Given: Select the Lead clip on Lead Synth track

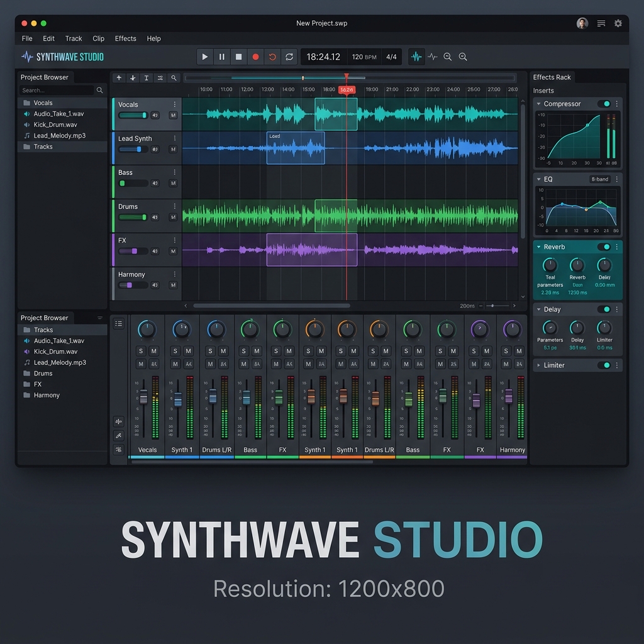Looking at the screenshot, I should tap(296, 148).
